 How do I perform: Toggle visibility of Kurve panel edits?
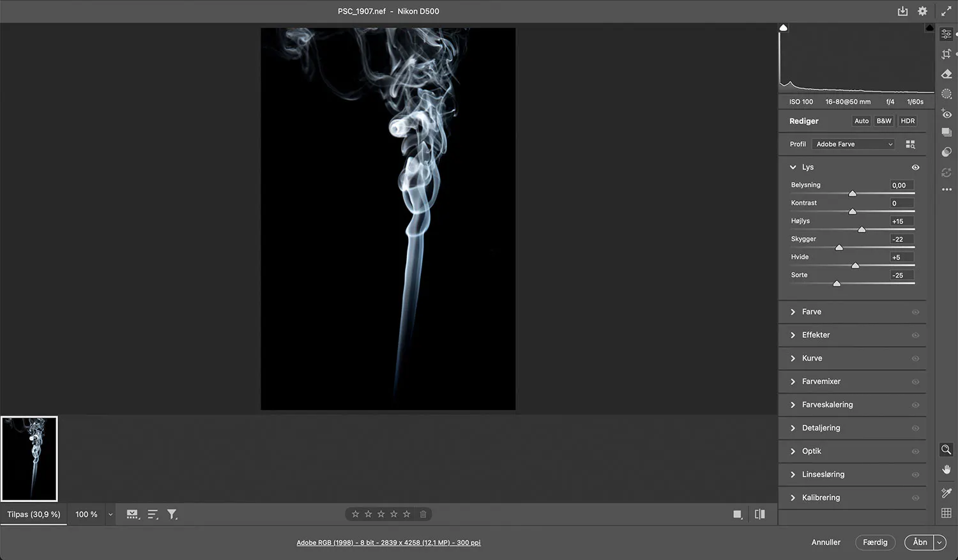coord(915,359)
